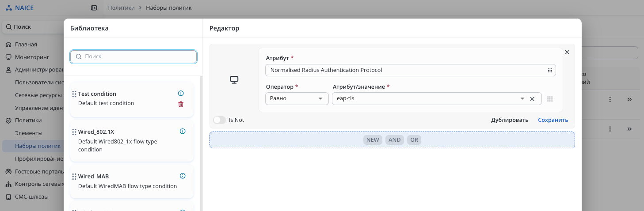The height and width of the screenshot is (211, 644).
Task: Clear the eap-tls value with X icon
Action: pyautogui.click(x=532, y=99)
